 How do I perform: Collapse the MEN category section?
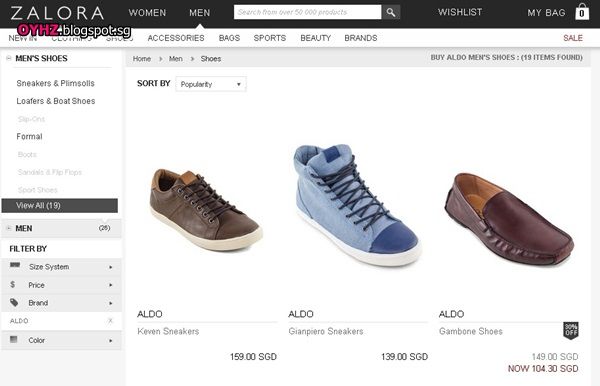8,228
